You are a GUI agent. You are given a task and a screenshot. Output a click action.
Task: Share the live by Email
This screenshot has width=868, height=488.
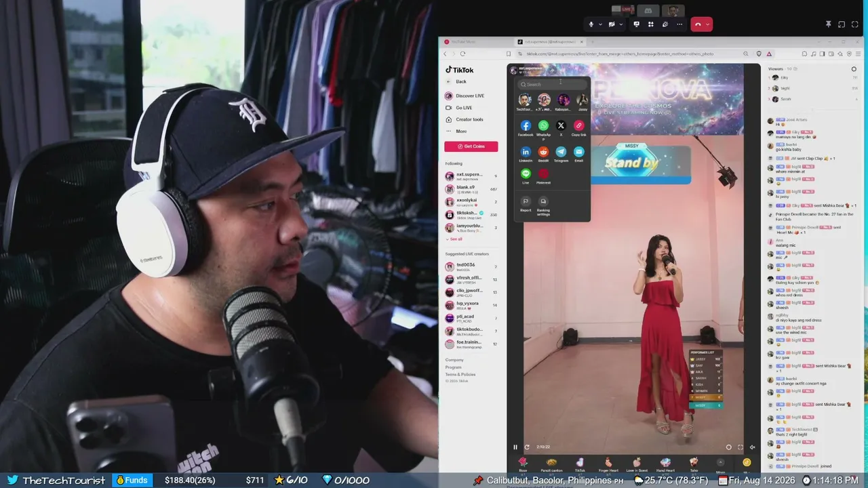click(x=578, y=152)
